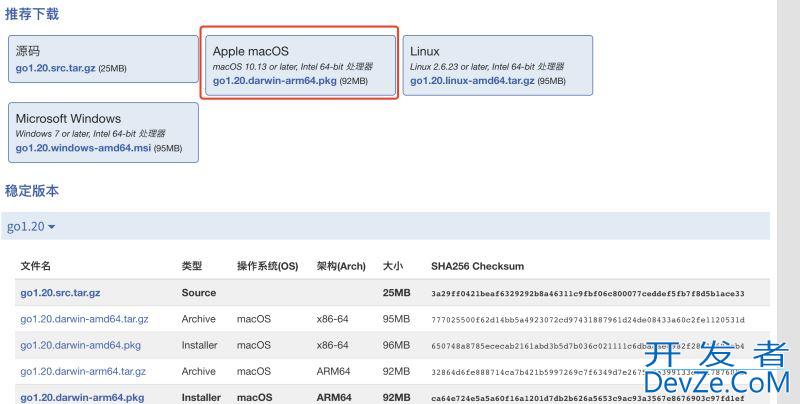800x404 pixels.
Task: Select the Apple macOS box title
Action: 251,51
